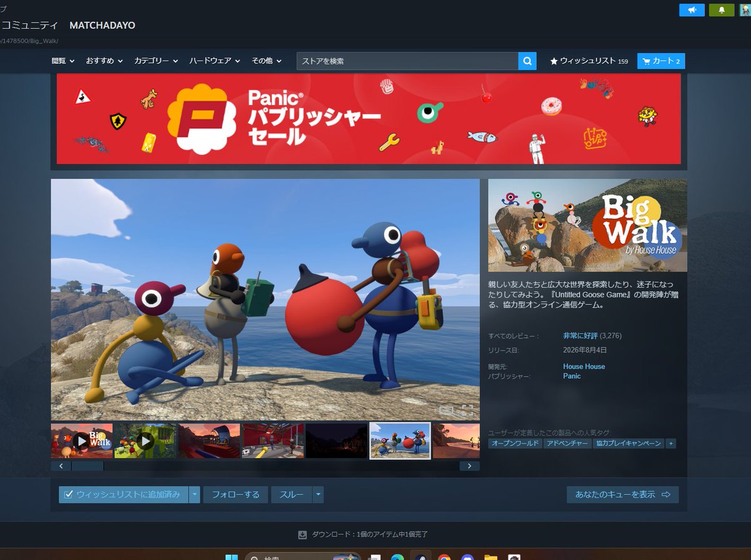Select the dusk stage screenshot thumbnail
751x560 pixels.
tap(209, 441)
